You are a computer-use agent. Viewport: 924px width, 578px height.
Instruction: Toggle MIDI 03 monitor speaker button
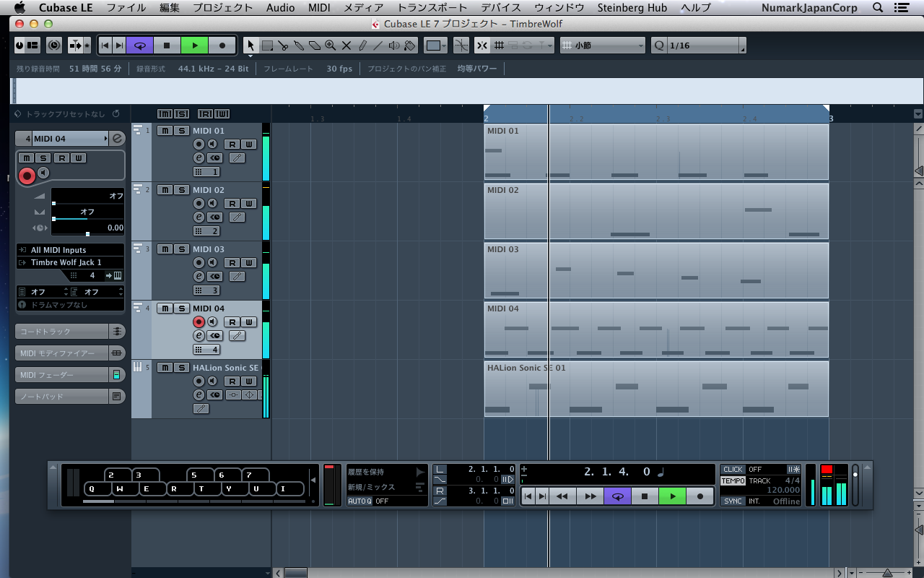pyautogui.click(x=212, y=262)
